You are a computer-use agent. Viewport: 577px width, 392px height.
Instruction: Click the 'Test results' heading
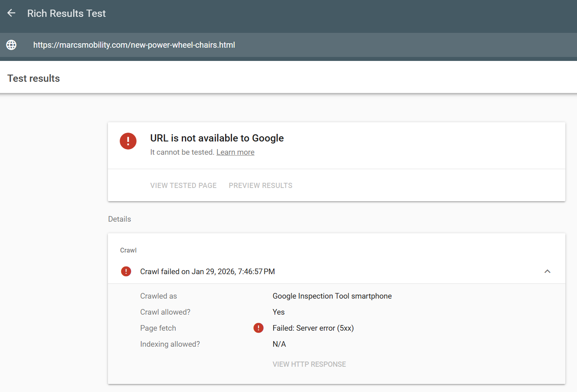tap(33, 79)
